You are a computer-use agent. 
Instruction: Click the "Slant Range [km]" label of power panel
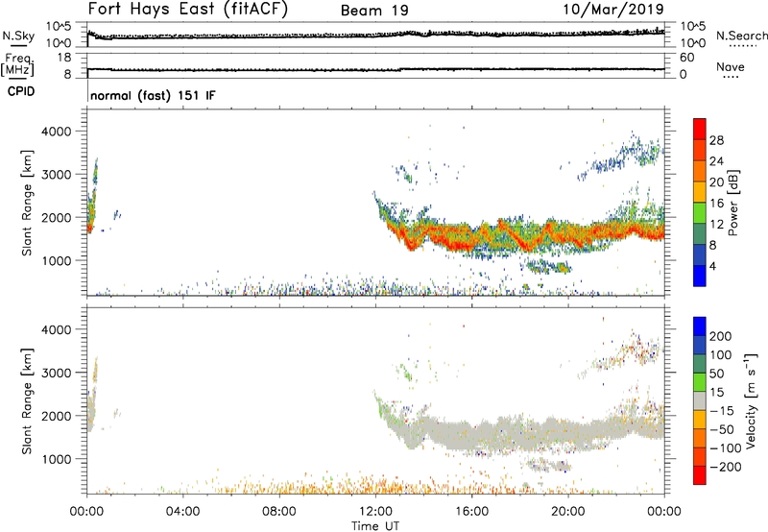coord(27,203)
